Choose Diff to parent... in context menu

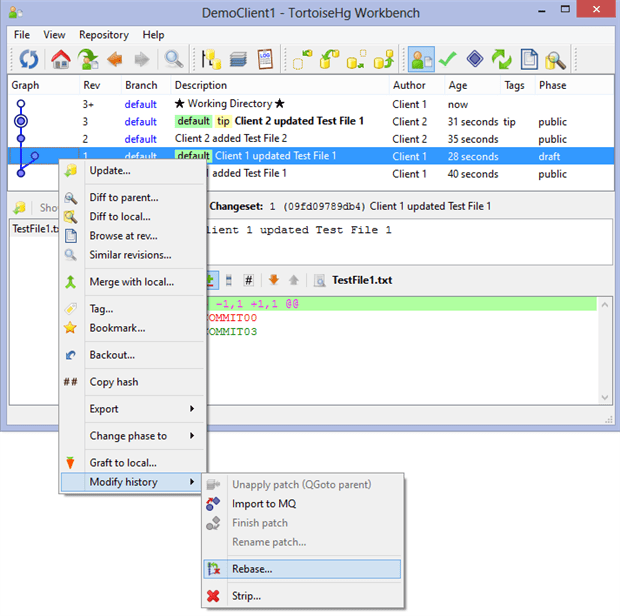click(x=133, y=198)
